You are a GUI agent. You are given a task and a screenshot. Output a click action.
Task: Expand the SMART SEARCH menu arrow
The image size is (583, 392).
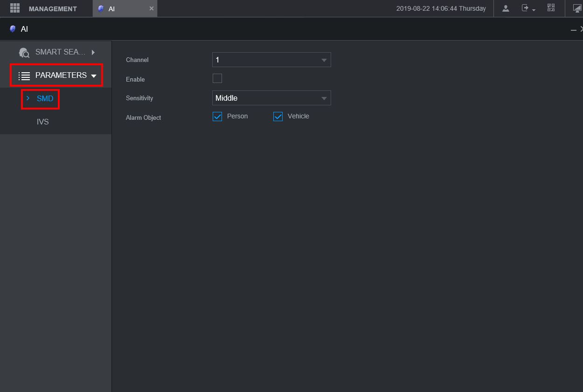tap(93, 52)
